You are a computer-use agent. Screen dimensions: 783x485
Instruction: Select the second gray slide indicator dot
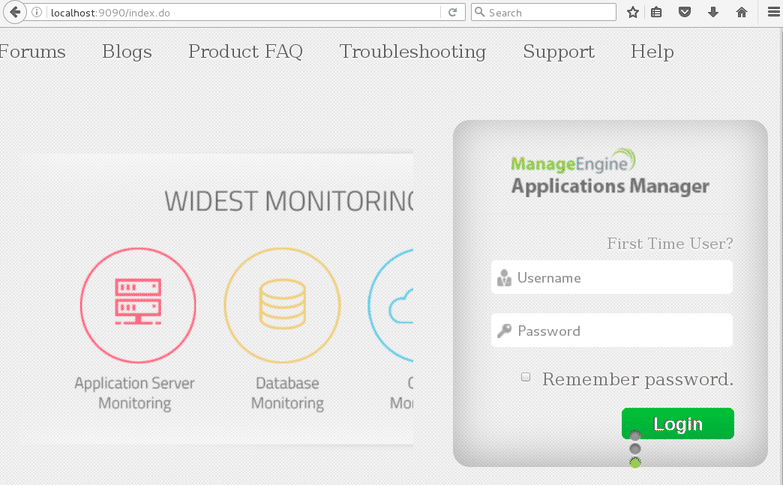pos(635,449)
